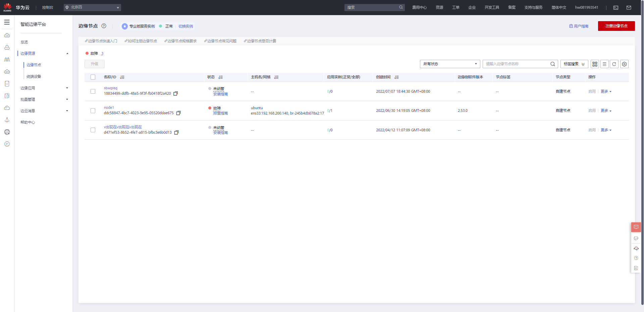Open 帮助中心 in the sidebar

click(28, 122)
